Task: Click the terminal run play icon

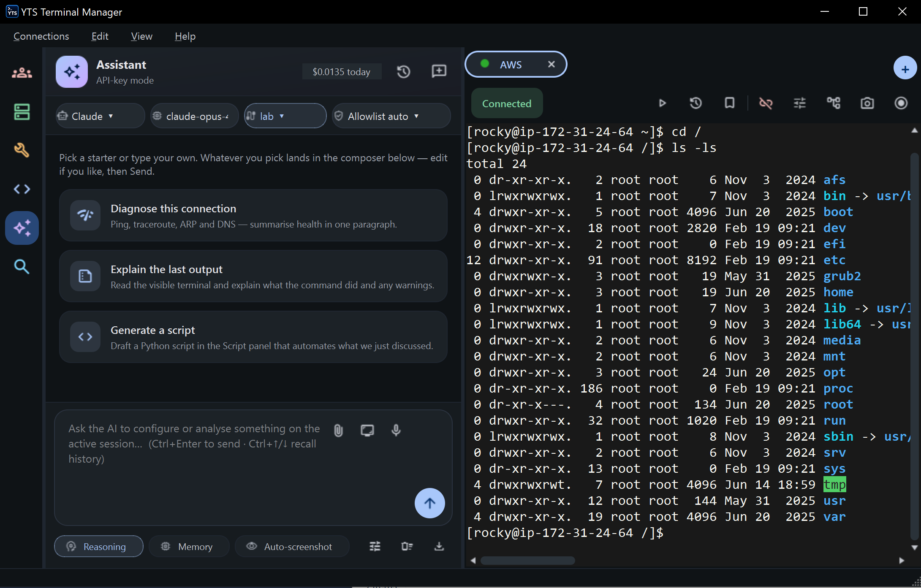Action: click(x=662, y=103)
